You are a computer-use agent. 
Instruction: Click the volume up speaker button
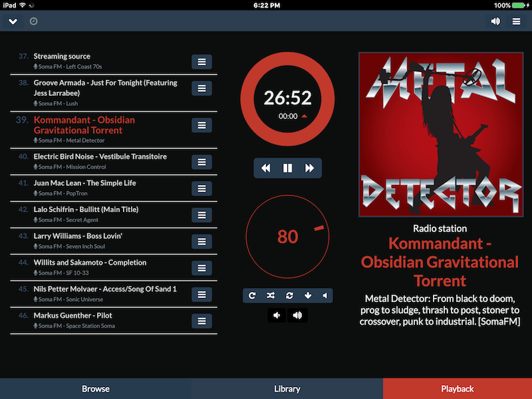297,315
